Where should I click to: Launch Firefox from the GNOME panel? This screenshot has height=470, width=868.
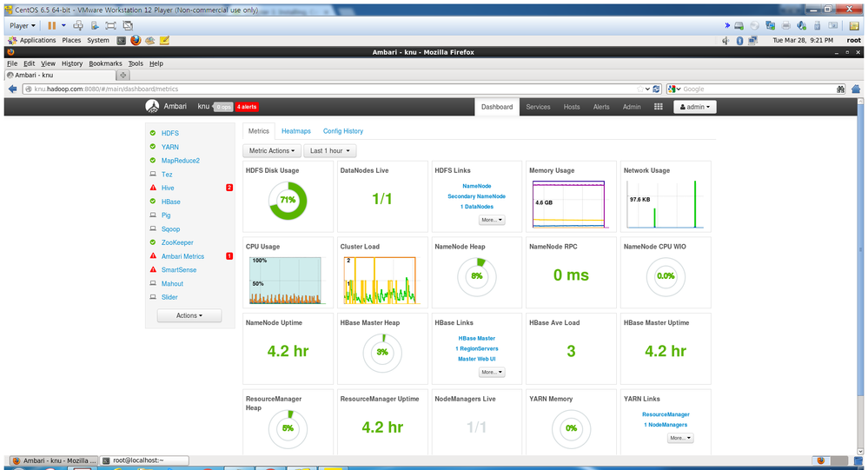[x=136, y=40]
